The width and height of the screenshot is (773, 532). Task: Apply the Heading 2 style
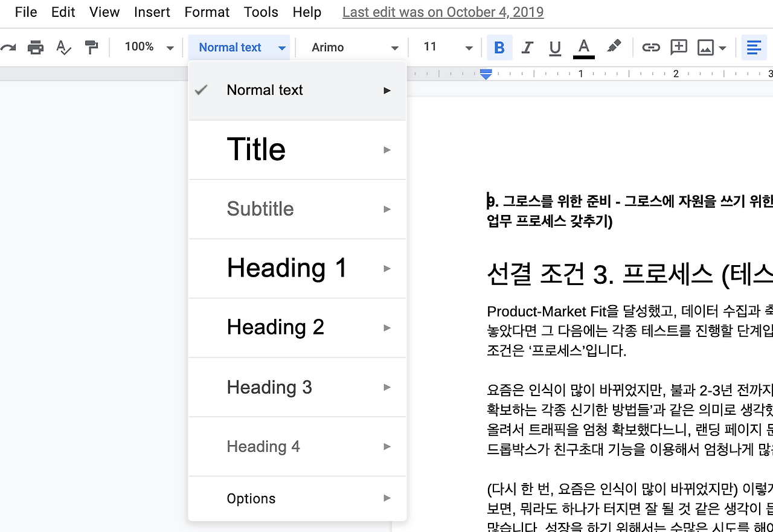click(x=297, y=328)
